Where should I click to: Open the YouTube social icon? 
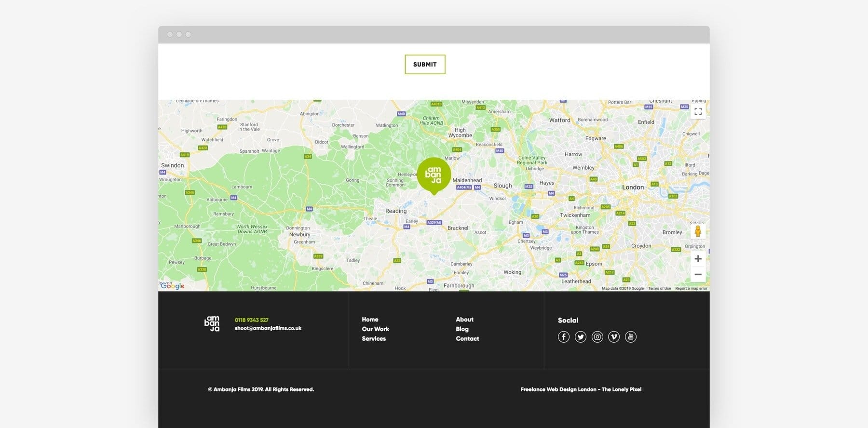630,337
